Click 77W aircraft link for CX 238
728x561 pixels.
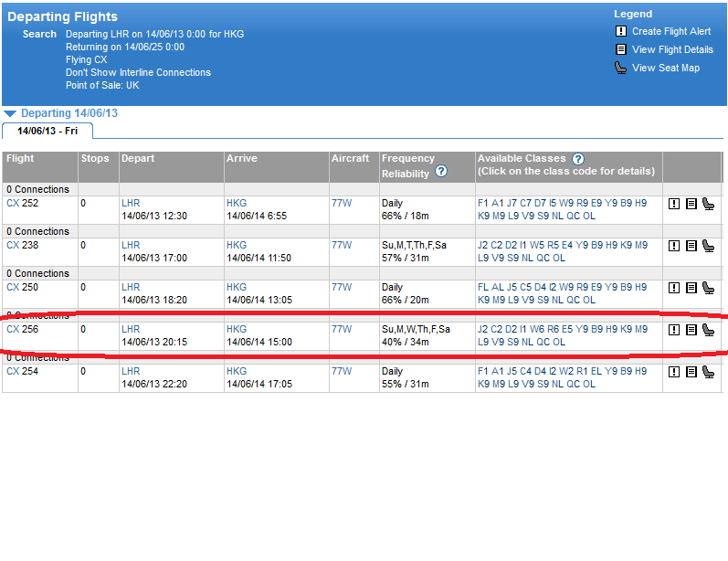[341, 245]
